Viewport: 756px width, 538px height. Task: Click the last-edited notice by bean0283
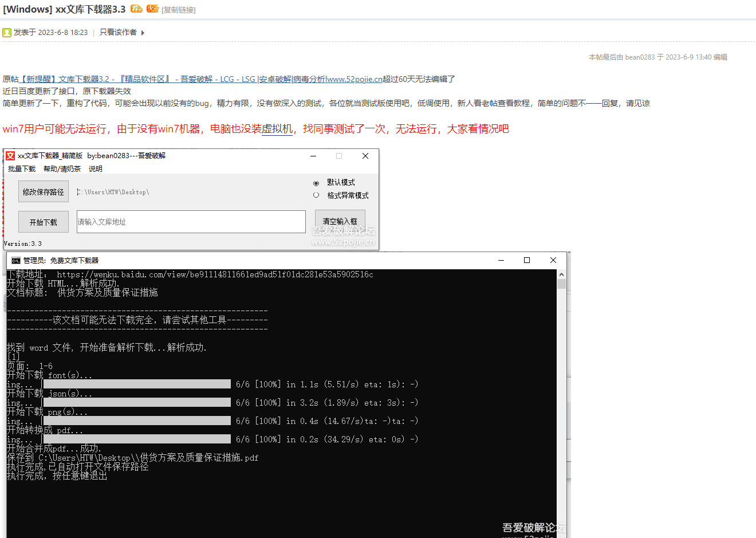tap(658, 57)
